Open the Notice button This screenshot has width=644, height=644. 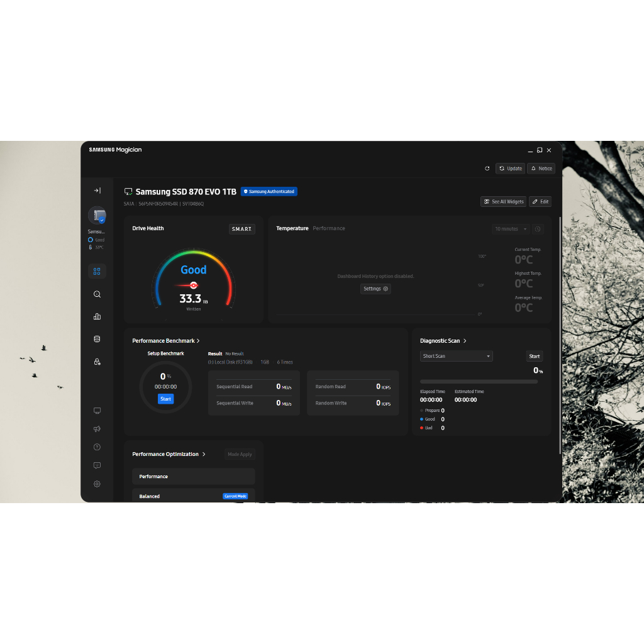point(541,169)
